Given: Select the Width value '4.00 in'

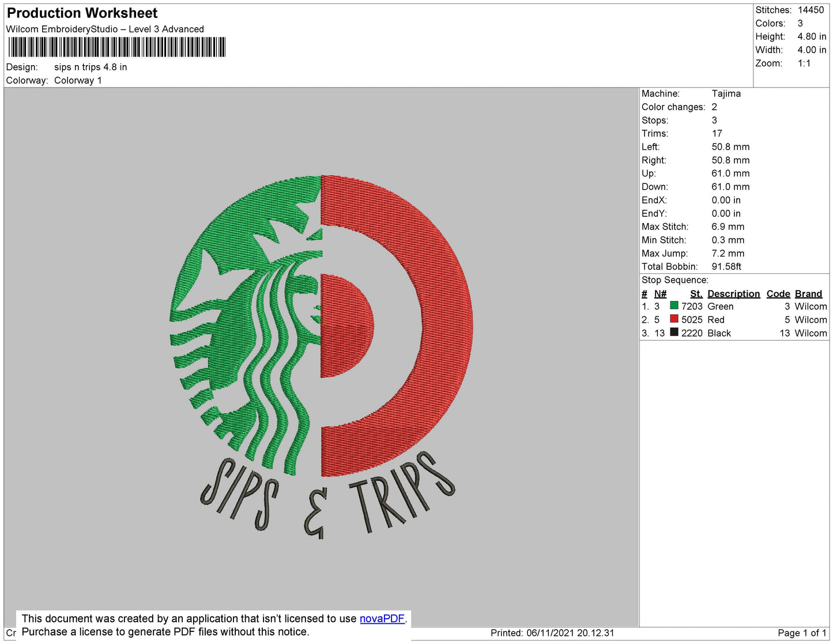Looking at the screenshot, I should (812, 50).
